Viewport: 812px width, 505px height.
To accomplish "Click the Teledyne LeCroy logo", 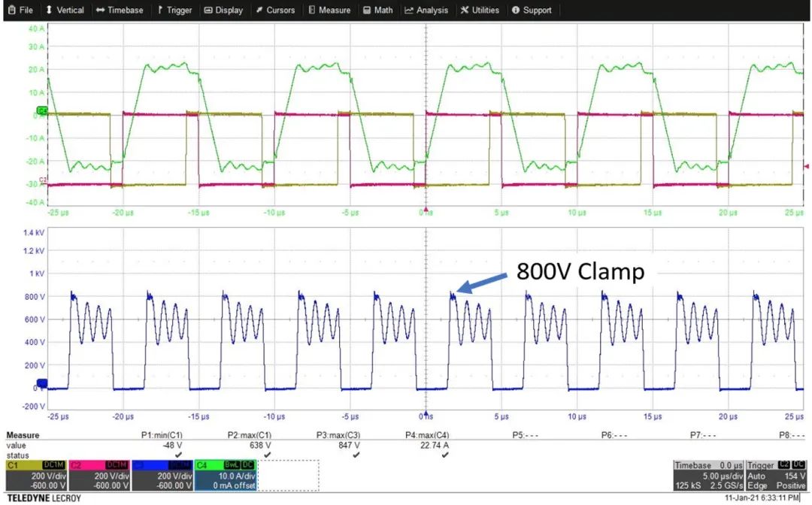I will (x=44, y=498).
